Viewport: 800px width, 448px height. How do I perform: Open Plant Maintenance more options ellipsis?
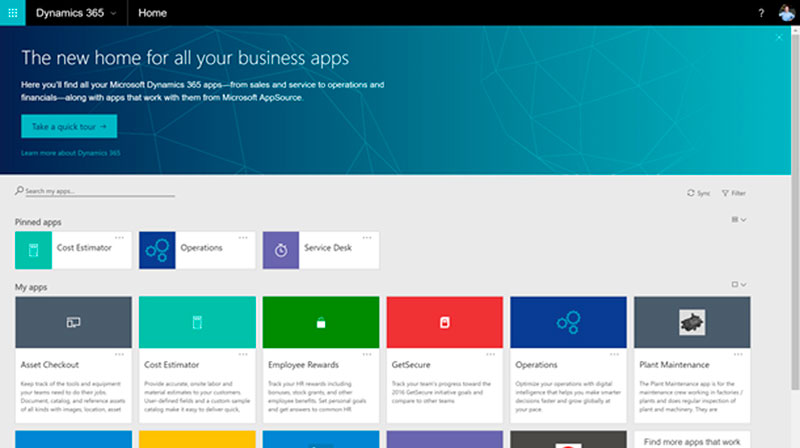pyautogui.click(x=738, y=354)
